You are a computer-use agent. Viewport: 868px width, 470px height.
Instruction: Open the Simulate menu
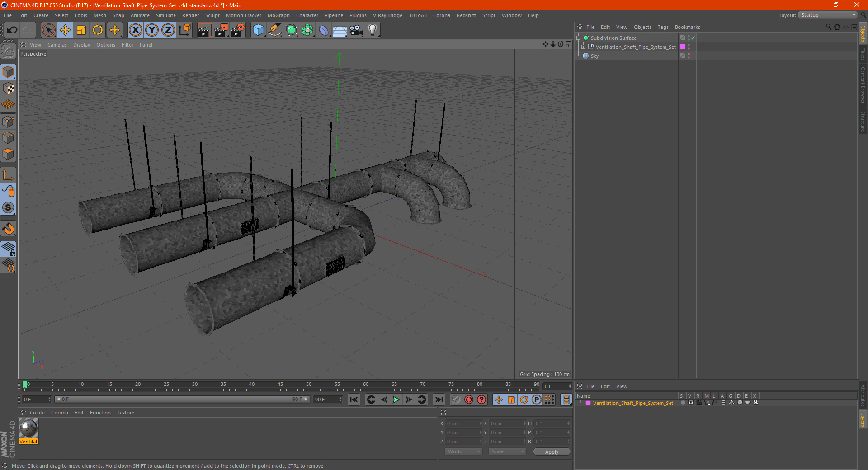point(166,15)
